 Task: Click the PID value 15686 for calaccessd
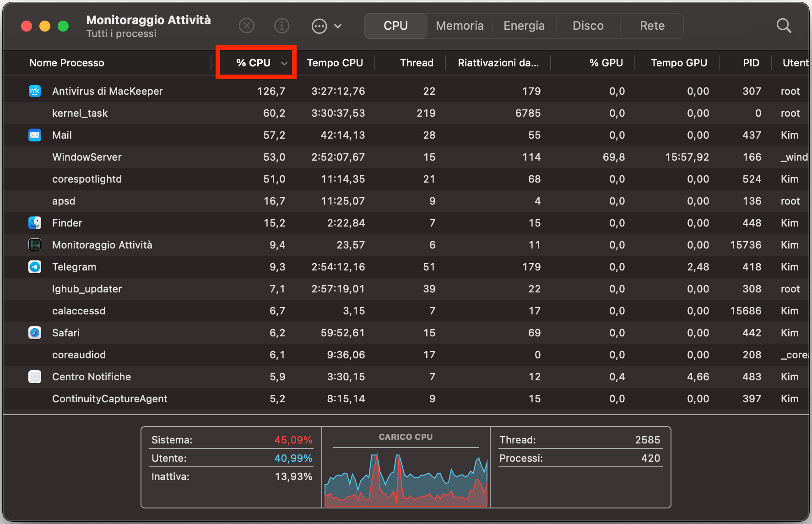[746, 311]
